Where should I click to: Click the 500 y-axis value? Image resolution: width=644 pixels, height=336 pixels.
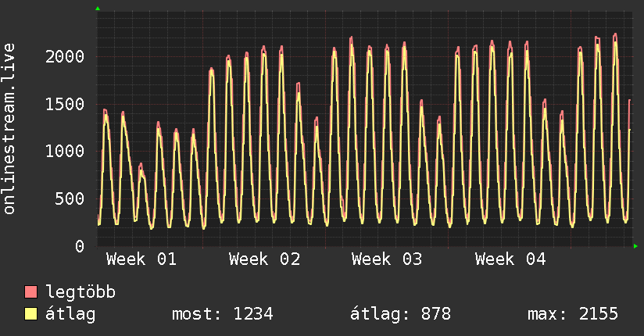coord(69,198)
